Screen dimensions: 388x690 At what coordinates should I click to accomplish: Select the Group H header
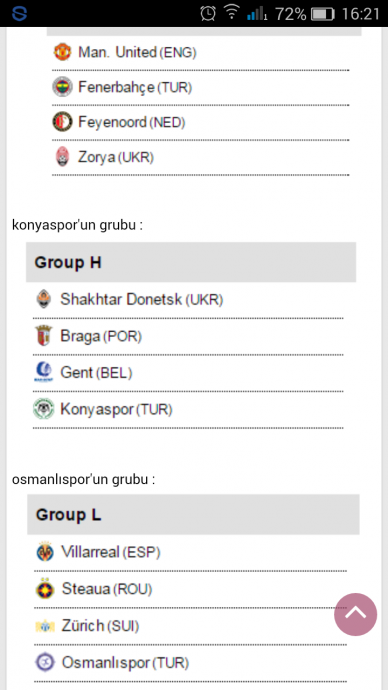[191, 262]
